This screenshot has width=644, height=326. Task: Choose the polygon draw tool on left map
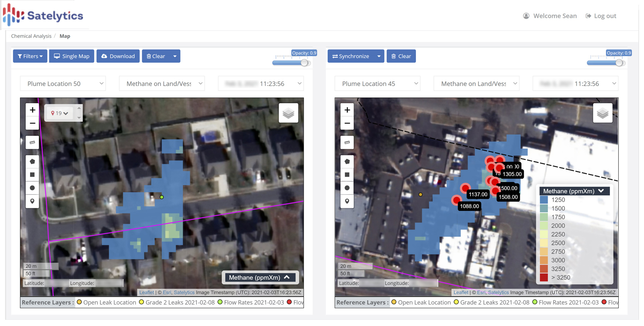coord(32,162)
